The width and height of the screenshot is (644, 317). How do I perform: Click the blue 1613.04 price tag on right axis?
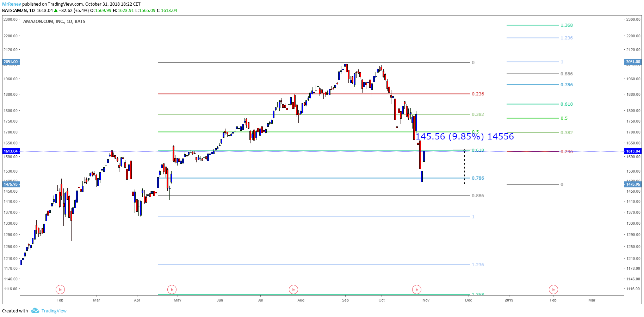(633, 151)
